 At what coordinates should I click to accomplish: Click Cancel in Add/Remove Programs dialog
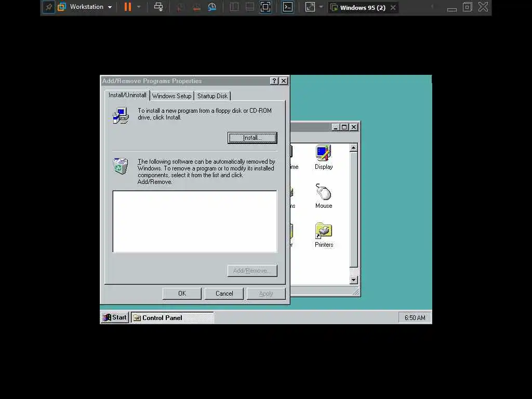click(x=224, y=294)
